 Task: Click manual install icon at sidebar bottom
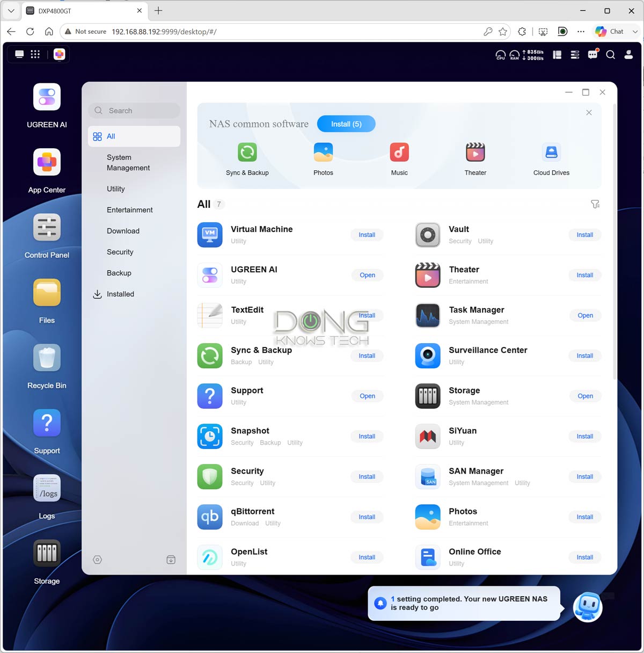pos(171,560)
